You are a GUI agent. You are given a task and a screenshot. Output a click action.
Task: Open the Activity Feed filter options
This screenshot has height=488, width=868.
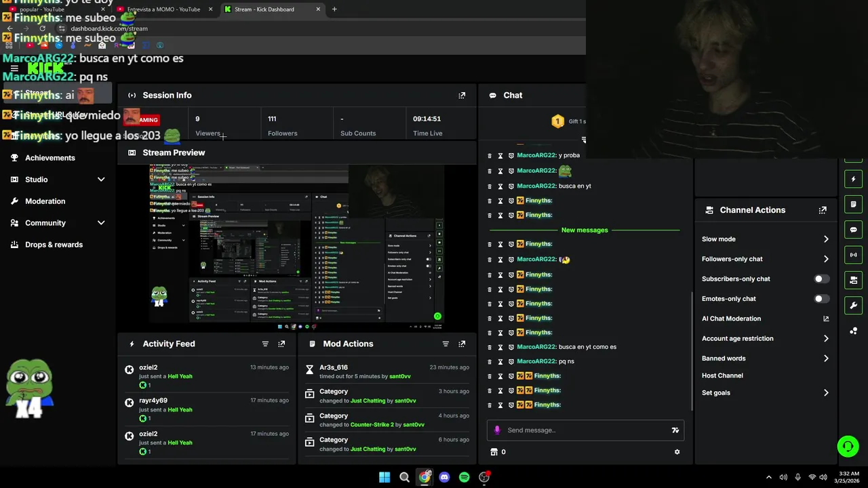pos(265,344)
